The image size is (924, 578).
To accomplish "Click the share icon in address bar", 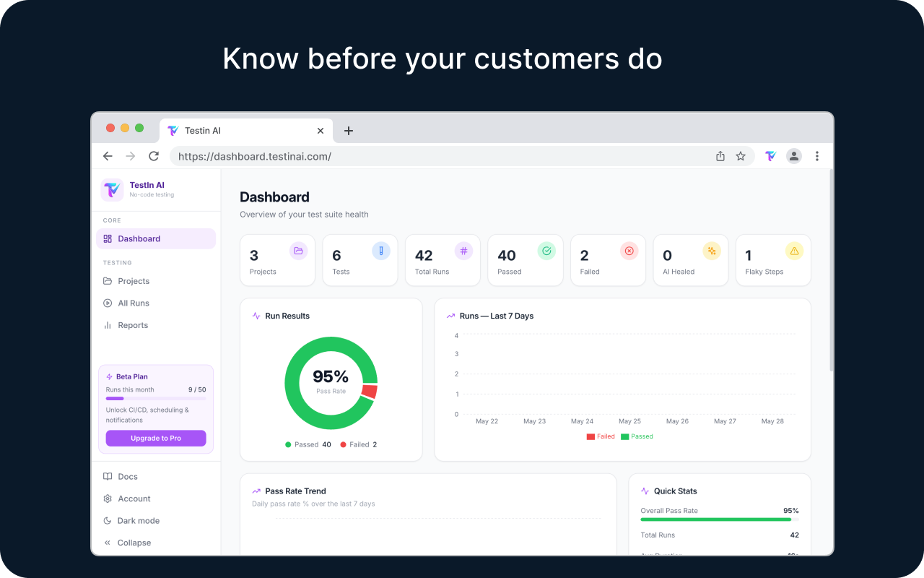I will tap(720, 156).
